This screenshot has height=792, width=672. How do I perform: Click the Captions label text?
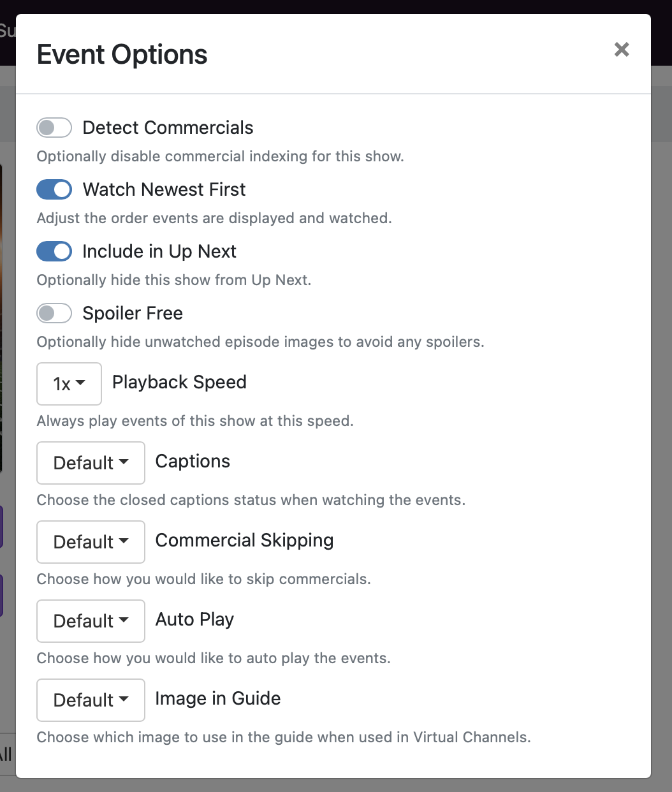pyautogui.click(x=193, y=461)
